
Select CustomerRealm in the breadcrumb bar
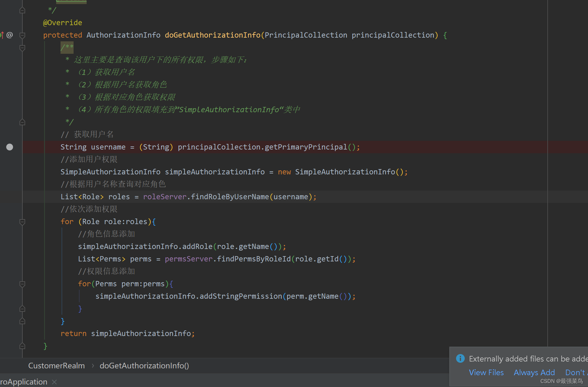click(x=57, y=366)
